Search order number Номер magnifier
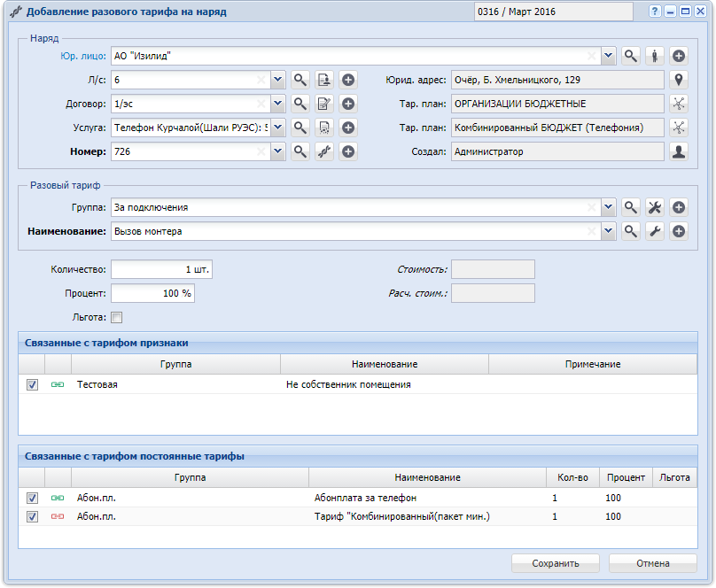The image size is (716, 588). click(300, 151)
